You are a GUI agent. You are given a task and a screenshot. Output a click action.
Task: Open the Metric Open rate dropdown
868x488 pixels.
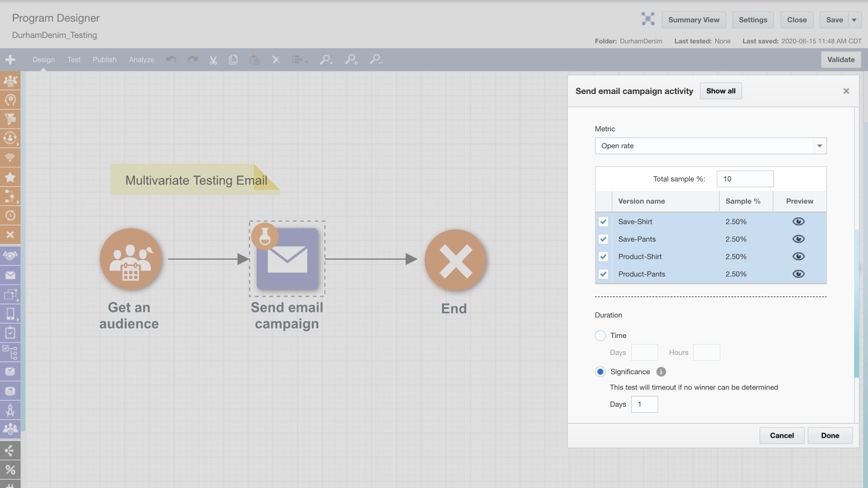(819, 146)
